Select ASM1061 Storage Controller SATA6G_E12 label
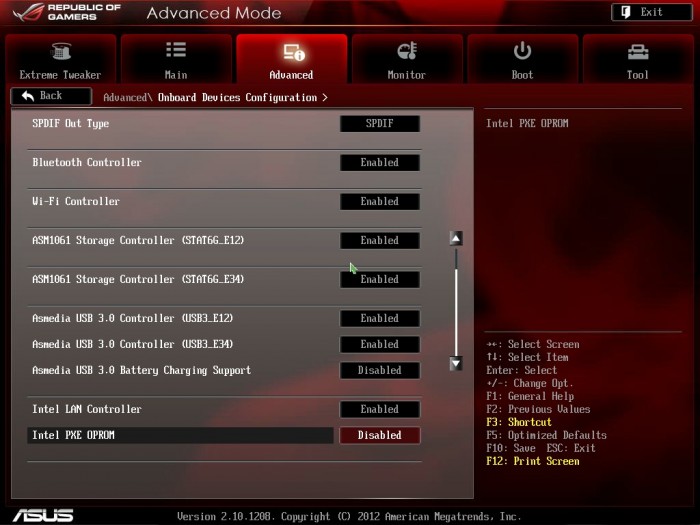This screenshot has height=525, width=700. click(138, 240)
